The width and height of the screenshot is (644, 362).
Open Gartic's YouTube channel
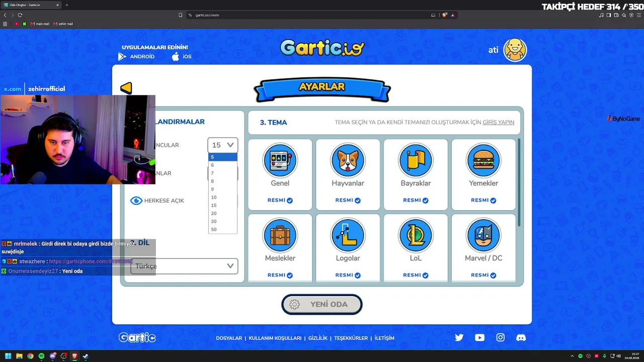coord(479,338)
